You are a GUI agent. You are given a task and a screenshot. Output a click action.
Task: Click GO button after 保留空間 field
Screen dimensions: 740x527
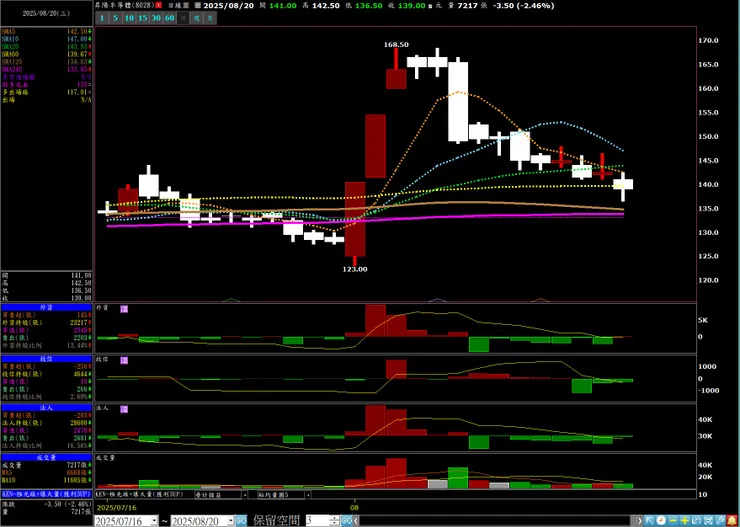346,521
